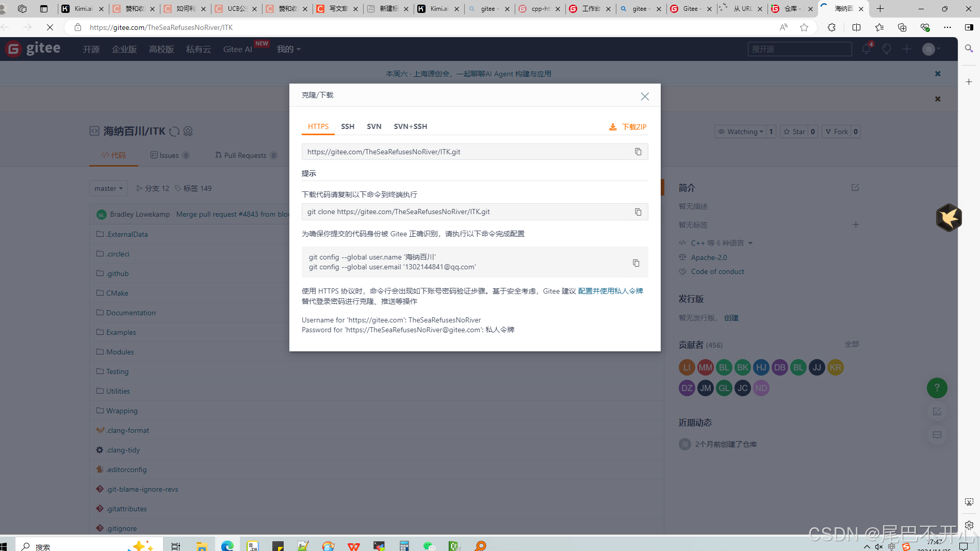Open contributor avatar KR

coord(836,367)
